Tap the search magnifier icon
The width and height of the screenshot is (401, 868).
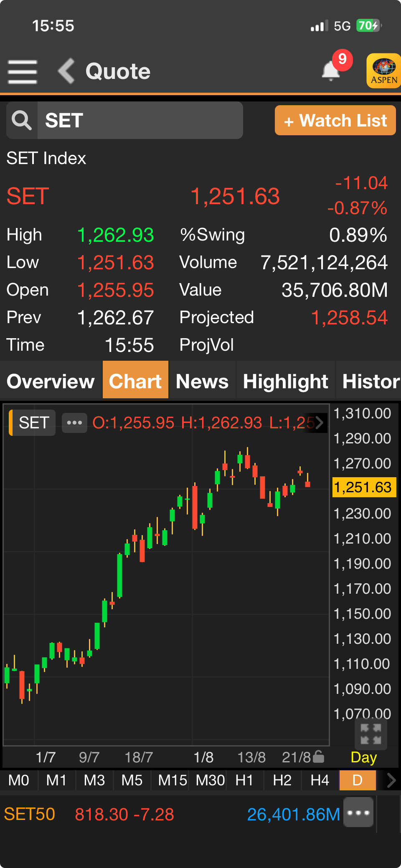click(22, 120)
